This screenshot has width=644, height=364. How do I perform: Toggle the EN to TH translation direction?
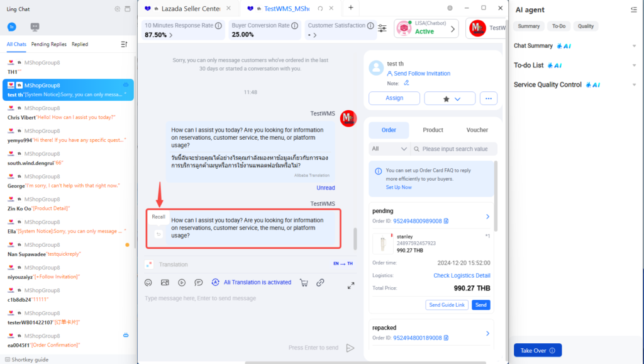click(x=343, y=264)
